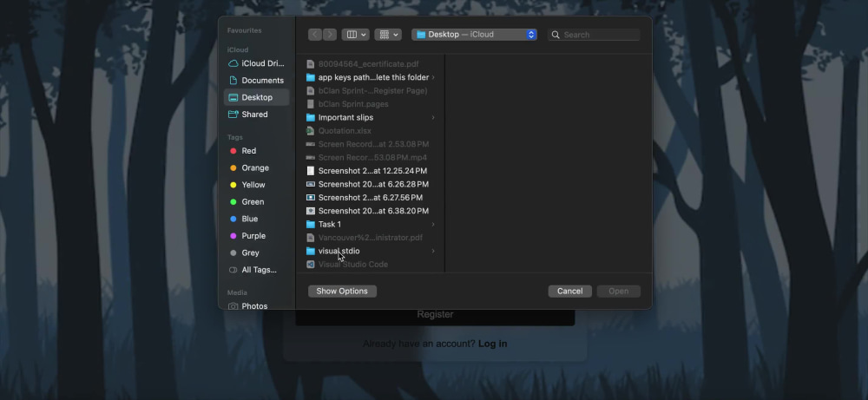Click thumbnail of Screenshot 12.25.24 PM

[311, 170]
